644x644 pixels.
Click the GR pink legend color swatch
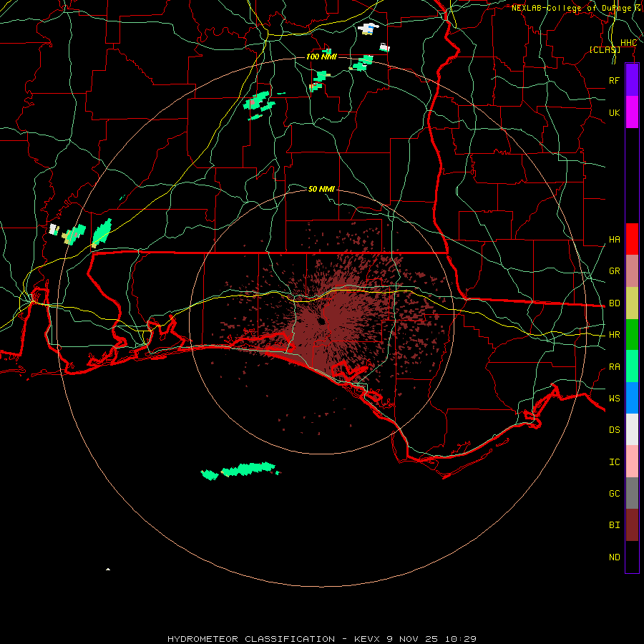click(632, 271)
